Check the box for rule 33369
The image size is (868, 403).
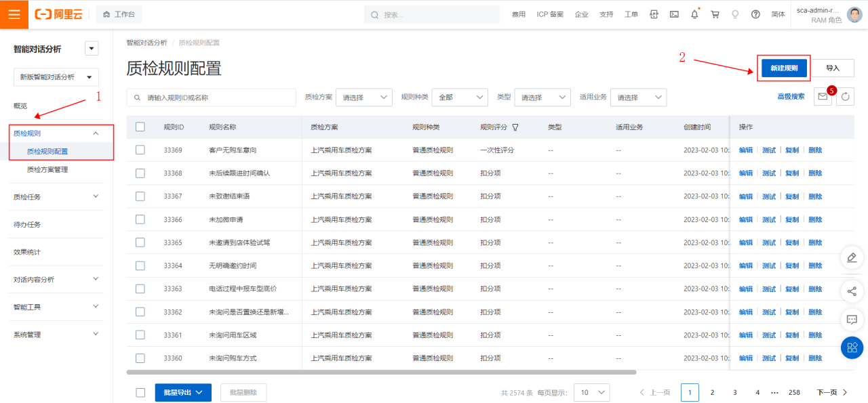pyautogui.click(x=140, y=150)
